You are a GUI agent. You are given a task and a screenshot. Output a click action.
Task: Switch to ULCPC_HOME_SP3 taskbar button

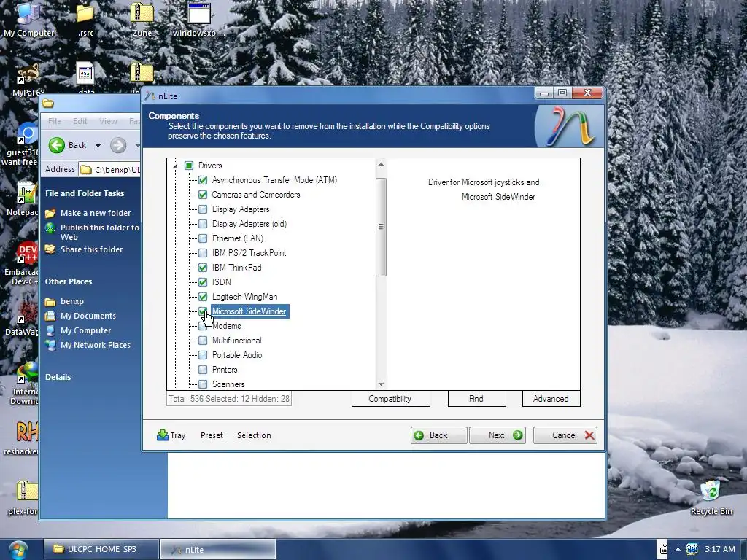pyautogui.click(x=101, y=549)
